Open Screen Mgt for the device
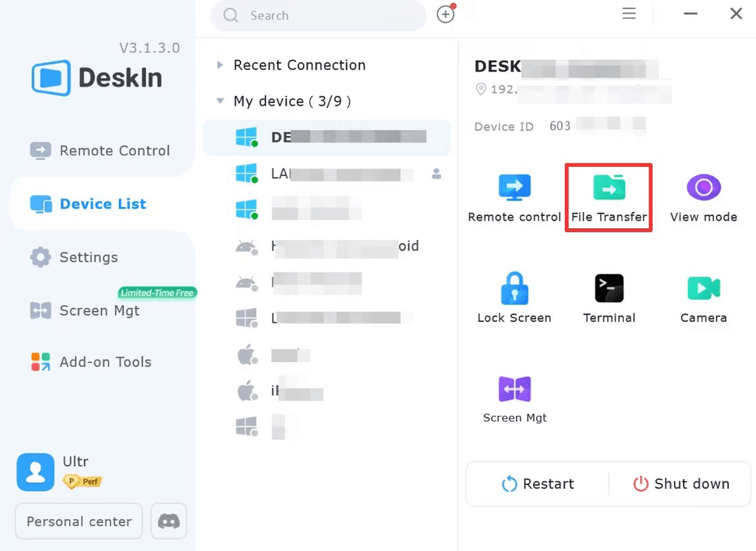This screenshot has width=756, height=551. pyautogui.click(x=514, y=397)
